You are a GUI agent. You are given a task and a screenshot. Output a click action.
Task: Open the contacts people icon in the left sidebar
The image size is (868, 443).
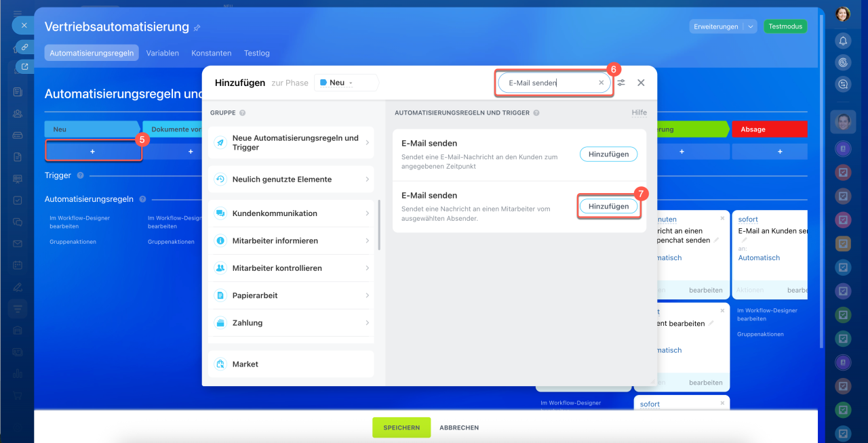coord(18,113)
